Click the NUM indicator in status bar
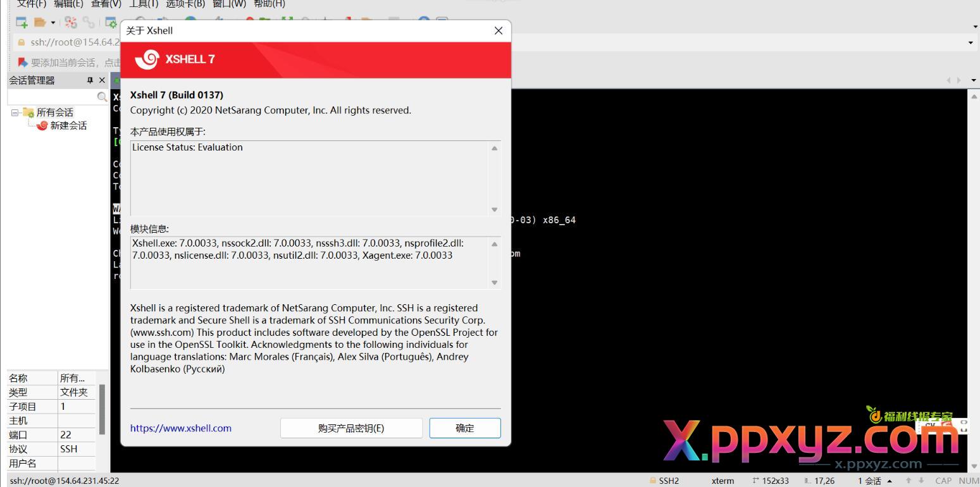980x487 pixels. (969, 481)
